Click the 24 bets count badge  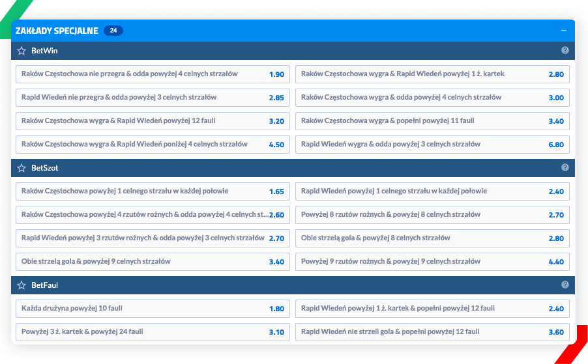[x=113, y=31]
